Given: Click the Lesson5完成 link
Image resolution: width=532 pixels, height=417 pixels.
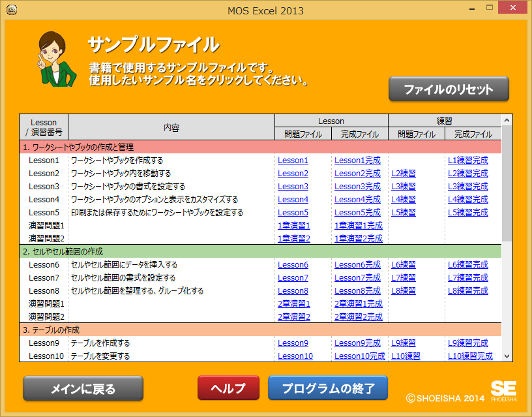Looking at the screenshot, I should [x=357, y=213].
